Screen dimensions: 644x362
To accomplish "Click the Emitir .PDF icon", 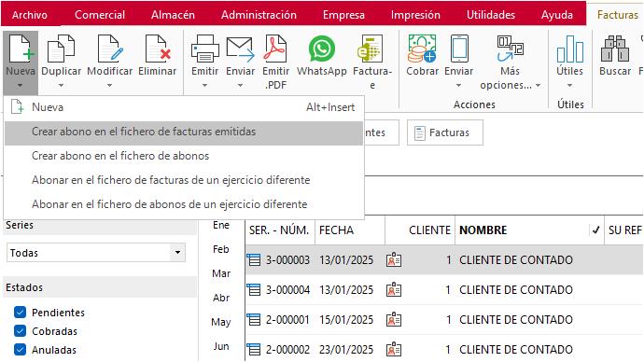I will point(275,49).
